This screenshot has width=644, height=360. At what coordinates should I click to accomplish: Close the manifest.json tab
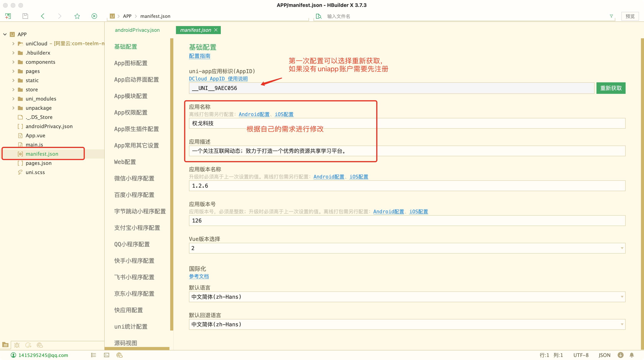click(x=216, y=30)
